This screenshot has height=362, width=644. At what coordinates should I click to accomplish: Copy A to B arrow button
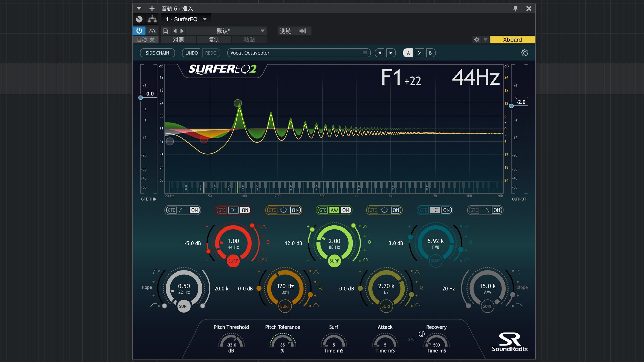point(419,53)
